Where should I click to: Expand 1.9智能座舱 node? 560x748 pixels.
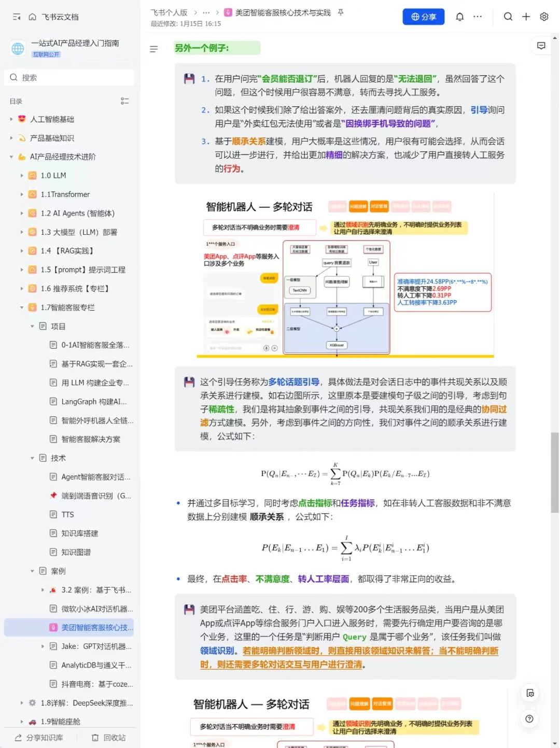point(22,722)
